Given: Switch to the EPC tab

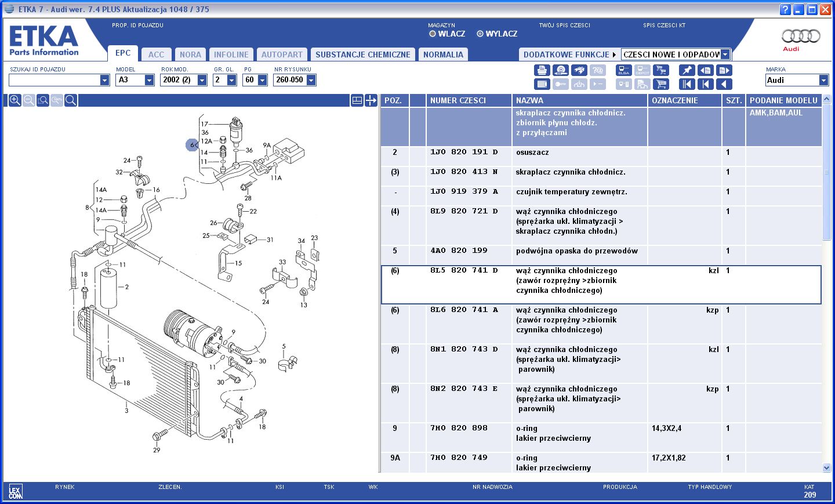Looking at the screenshot, I should point(123,53).
